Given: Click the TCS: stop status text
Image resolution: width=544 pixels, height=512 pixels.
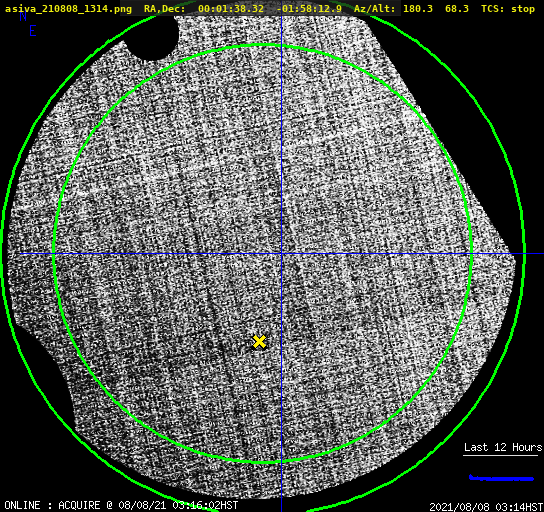Looking at the screenshot, I should coord(508,9).
